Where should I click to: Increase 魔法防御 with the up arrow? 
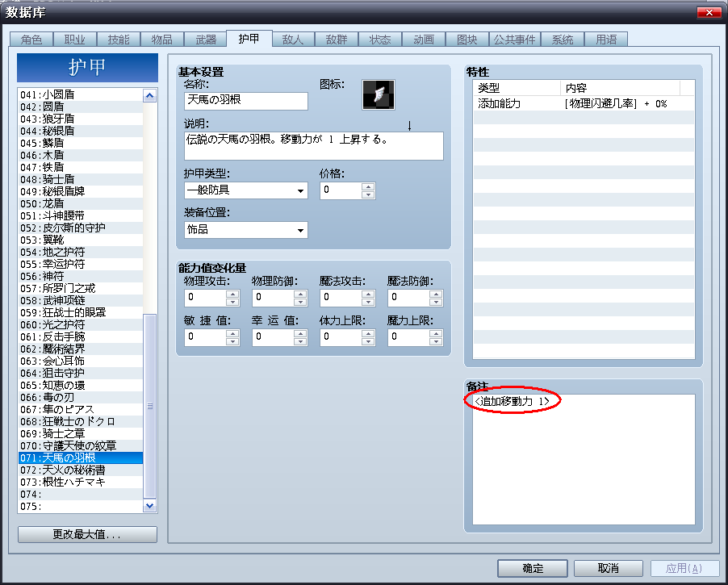click(x=436, y=294)
